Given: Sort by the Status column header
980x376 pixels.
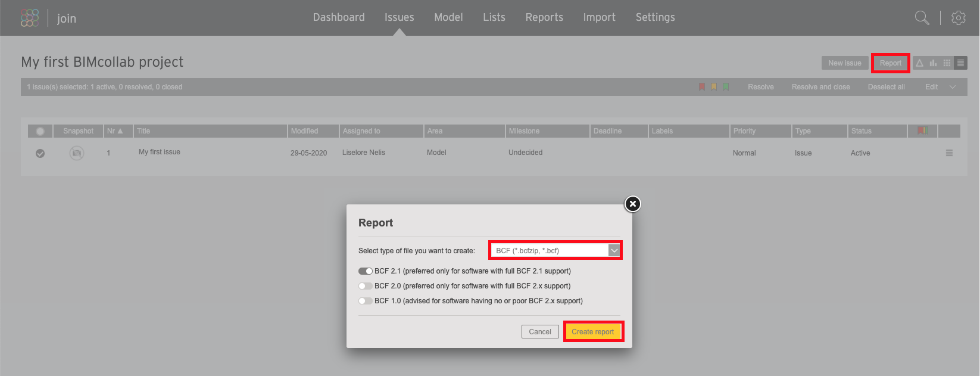Looking at the screenshot, I should coord(878,131).
